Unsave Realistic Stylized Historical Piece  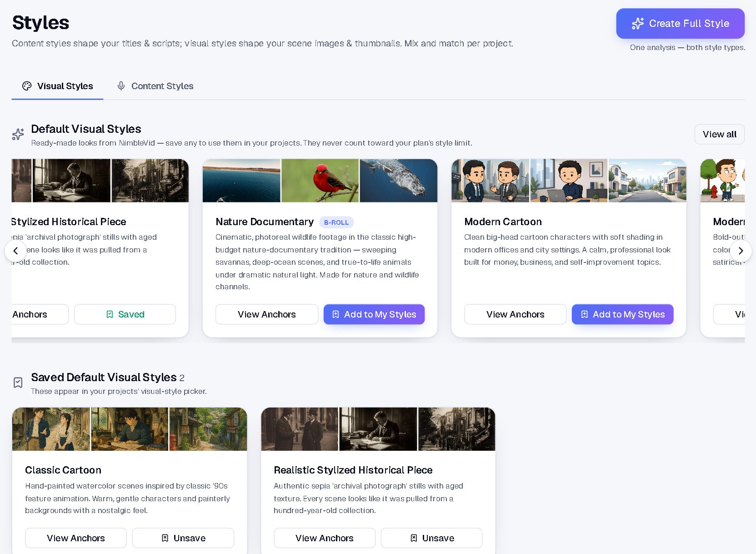432,538
